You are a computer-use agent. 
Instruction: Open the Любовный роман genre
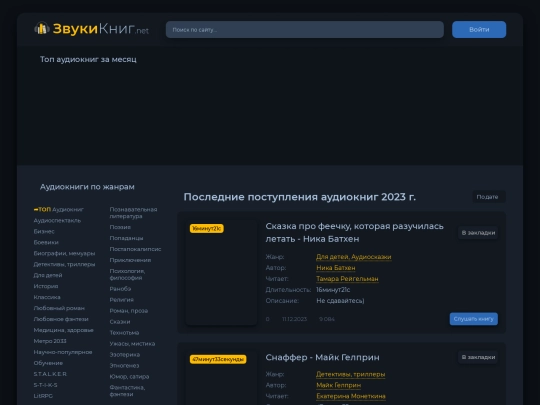pyautogui.click(x=59, y=308)
